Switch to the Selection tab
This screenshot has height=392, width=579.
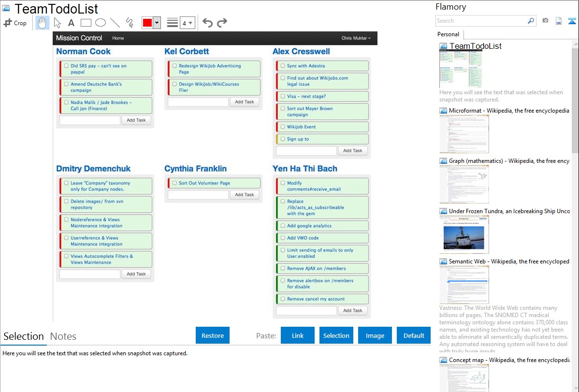tap(24, 336)
